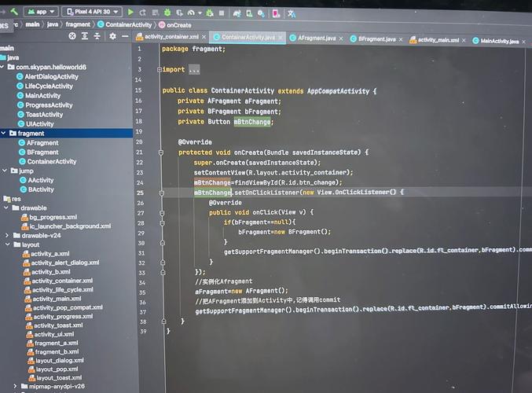The height and width of the screenshot is (393, 532).
Task: Sync Project with Gradle Files icon
Action: 237,13
